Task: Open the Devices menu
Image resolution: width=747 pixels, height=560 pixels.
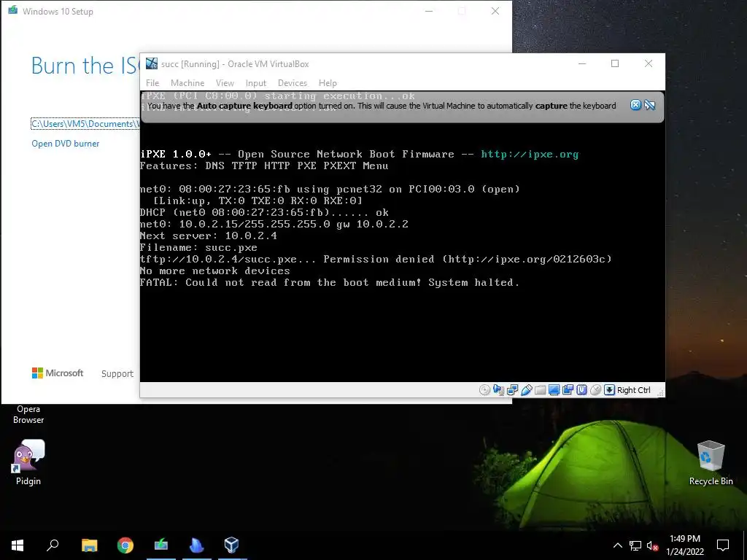Action: tap(293, 83)
